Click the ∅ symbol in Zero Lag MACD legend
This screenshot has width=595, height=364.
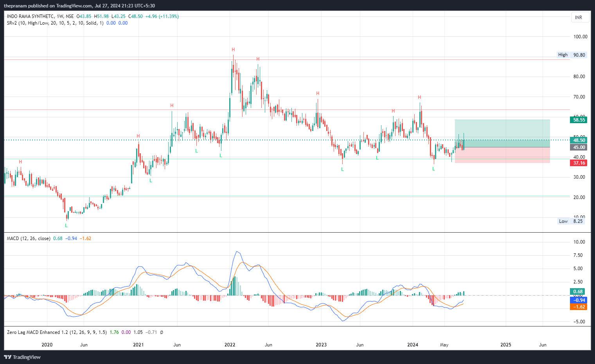[x=162, y=332]
